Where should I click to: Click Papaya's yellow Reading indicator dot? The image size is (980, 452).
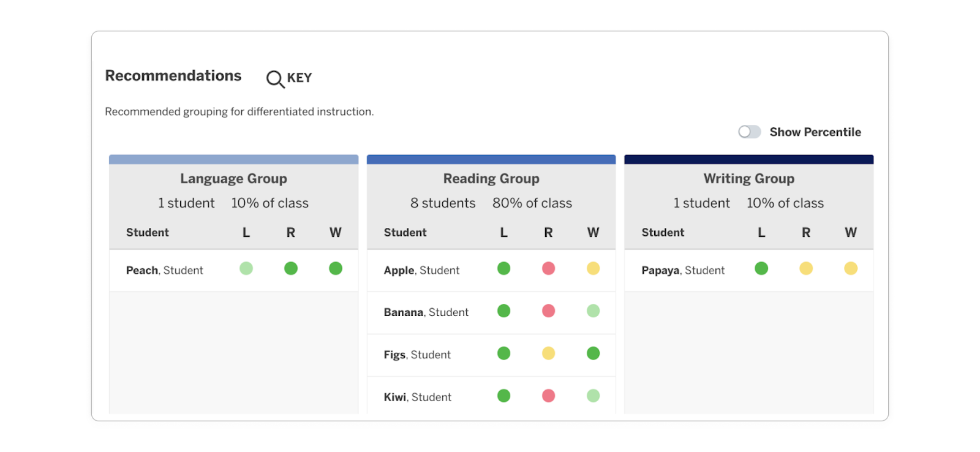coord(806,268)
